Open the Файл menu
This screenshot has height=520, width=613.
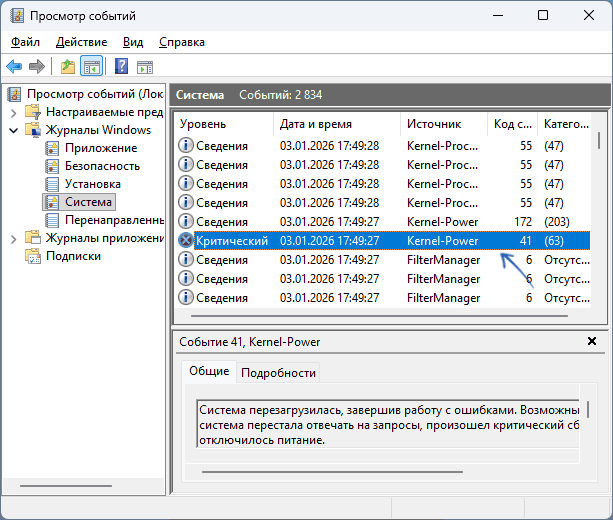pyautogui.click(x=26, y=42)
